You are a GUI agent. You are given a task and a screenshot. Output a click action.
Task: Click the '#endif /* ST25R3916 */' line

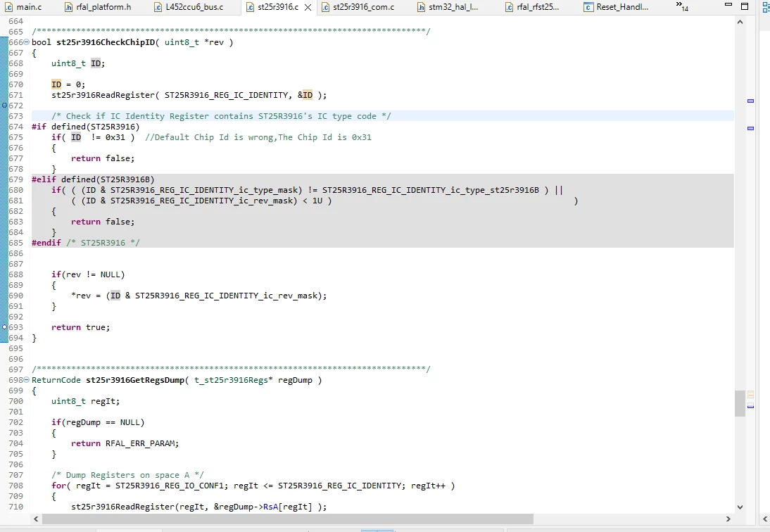point(86,243)
